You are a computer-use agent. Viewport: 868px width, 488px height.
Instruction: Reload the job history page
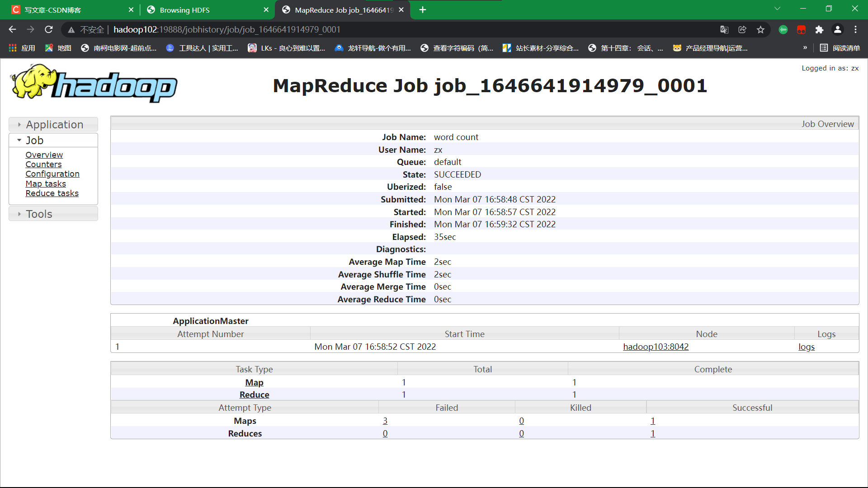tap(49, 29)
